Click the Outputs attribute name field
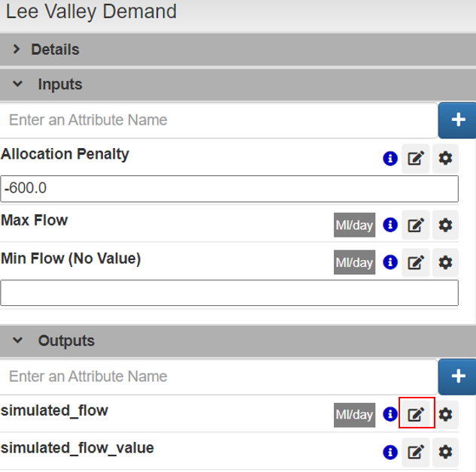The image size is (476, 472). 218,377
